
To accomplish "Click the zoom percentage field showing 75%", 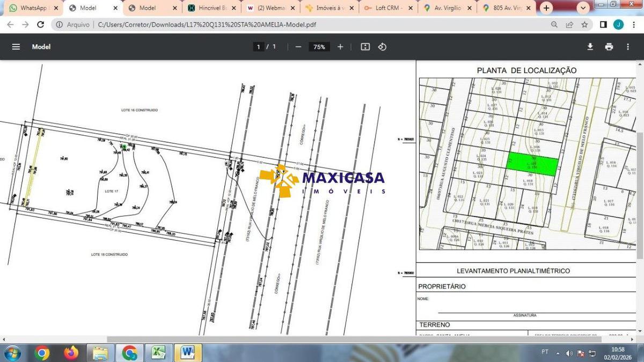I will pyautogui.click(x=319, y=47).
